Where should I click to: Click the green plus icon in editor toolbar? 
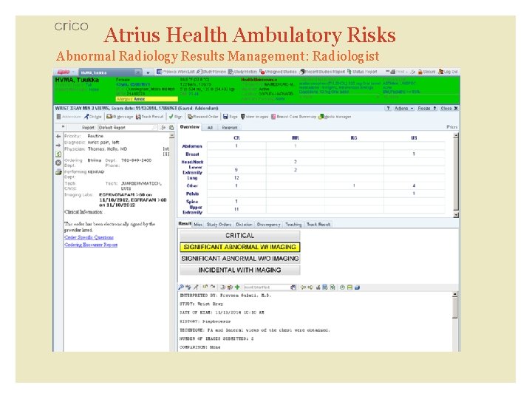click(x=237, y=287)
